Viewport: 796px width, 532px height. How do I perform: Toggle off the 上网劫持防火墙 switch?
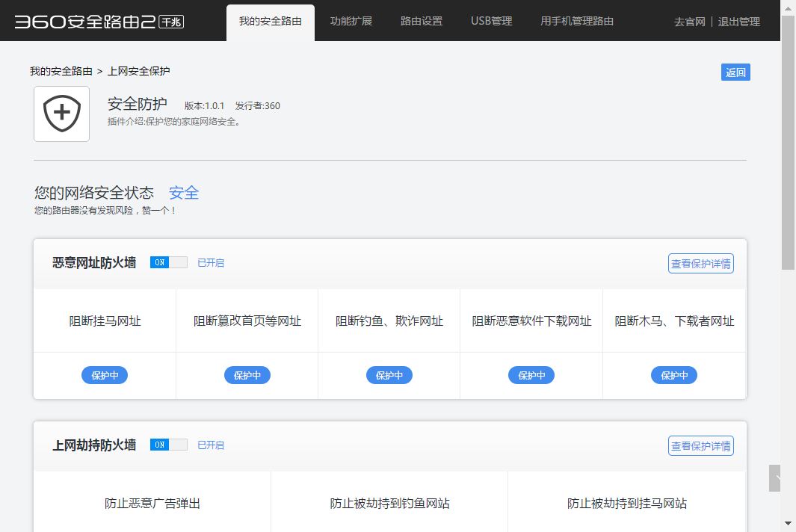point(169,445)
